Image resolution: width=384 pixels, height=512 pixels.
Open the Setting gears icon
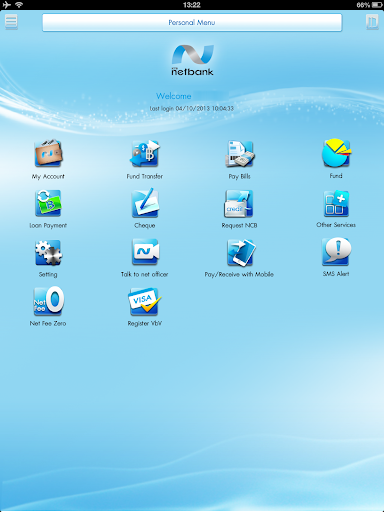[x=48, y=252]
